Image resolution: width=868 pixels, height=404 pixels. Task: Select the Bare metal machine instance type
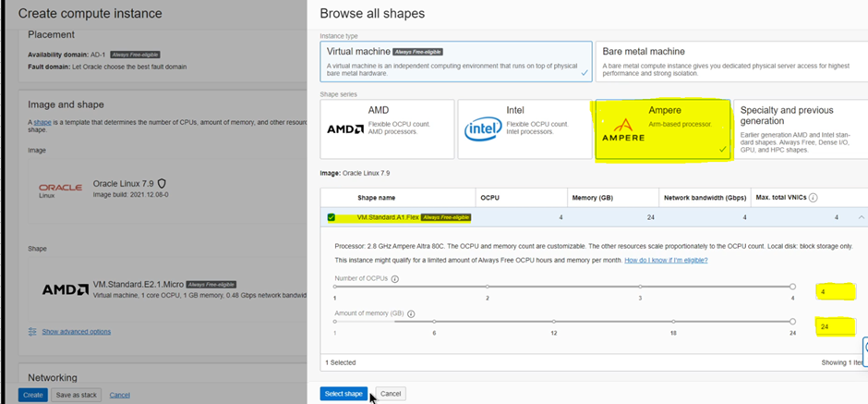click(732, 62)
